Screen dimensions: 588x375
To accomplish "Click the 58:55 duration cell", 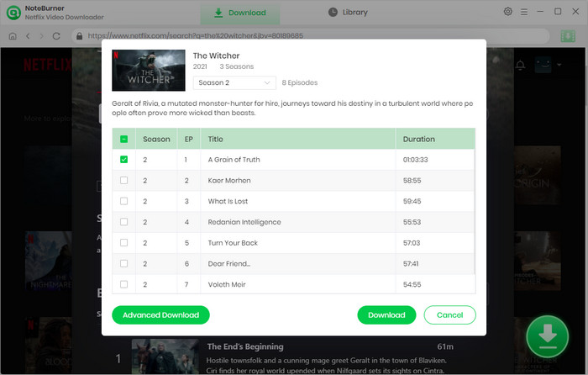I will (x=412, y=181).
